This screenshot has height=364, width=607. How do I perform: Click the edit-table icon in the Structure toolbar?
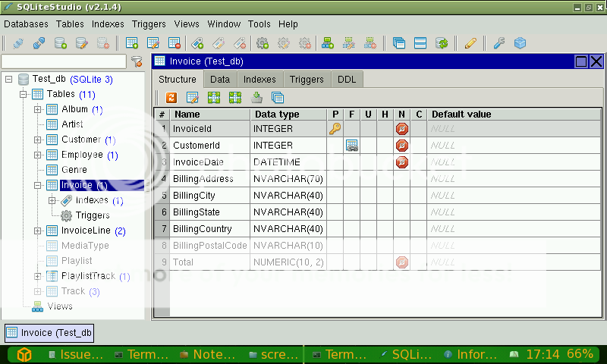pyautogui.click(x=193, y=98)
